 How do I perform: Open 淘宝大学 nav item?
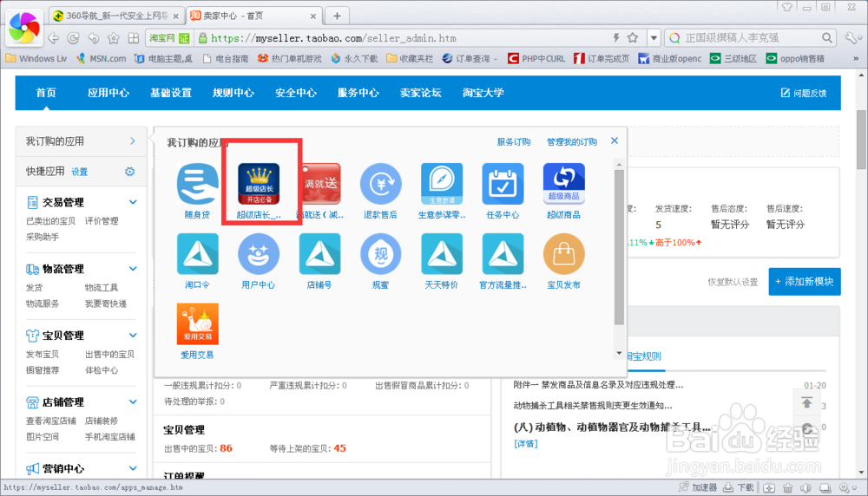pos(483,92)
